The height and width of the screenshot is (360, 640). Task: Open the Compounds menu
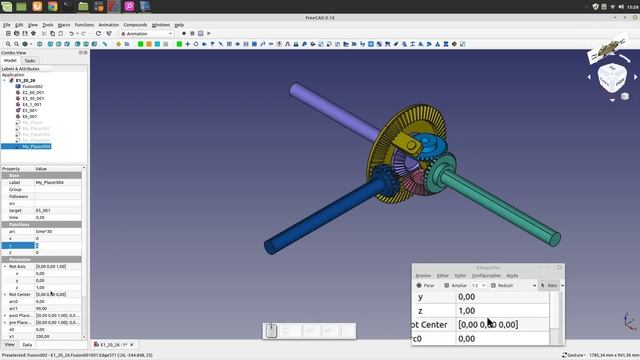(x=135, y=25)
